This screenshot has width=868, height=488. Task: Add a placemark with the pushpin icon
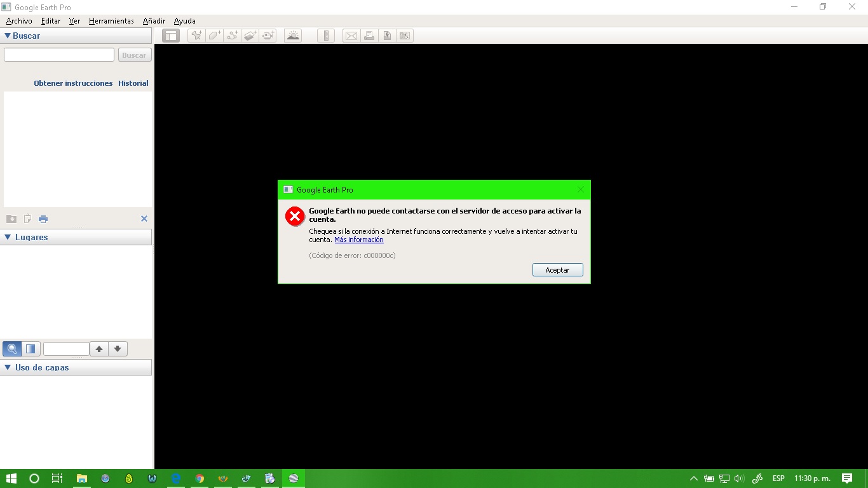pos(196,36)
